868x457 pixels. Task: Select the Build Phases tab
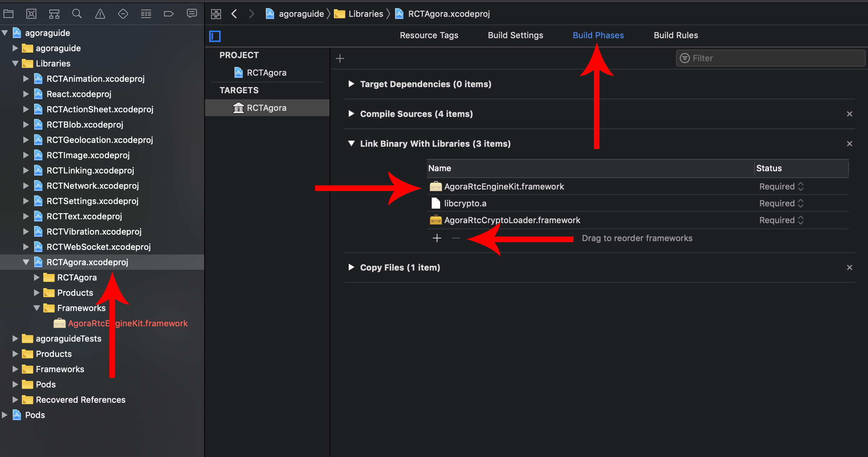598,35
